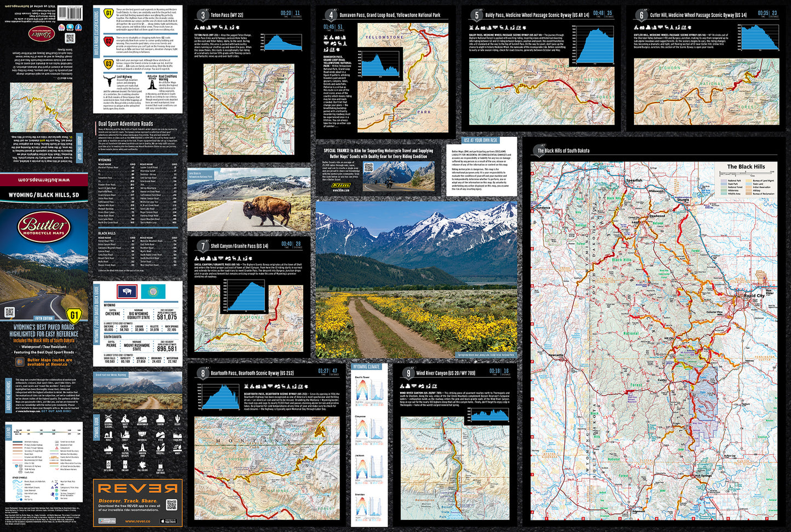Click the bison crossing road photo
This screenshot has height=532, width=791.
click(249, 199)
